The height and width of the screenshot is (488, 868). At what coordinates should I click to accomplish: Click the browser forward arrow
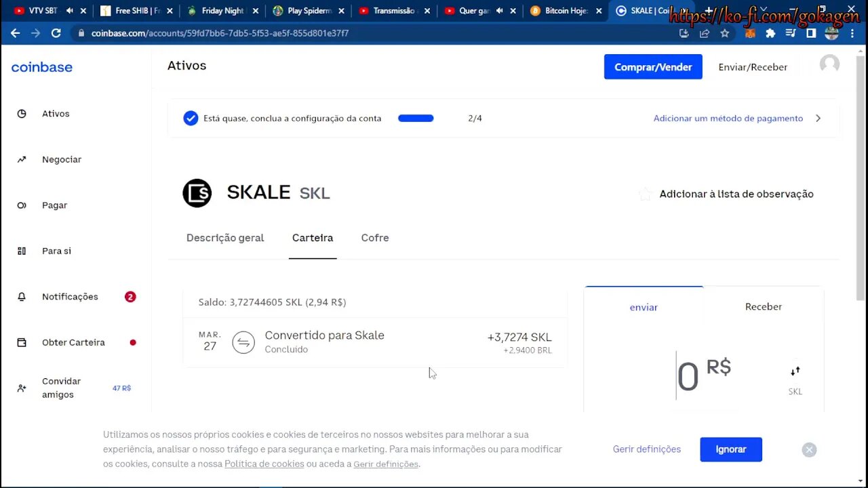[35, 33]
